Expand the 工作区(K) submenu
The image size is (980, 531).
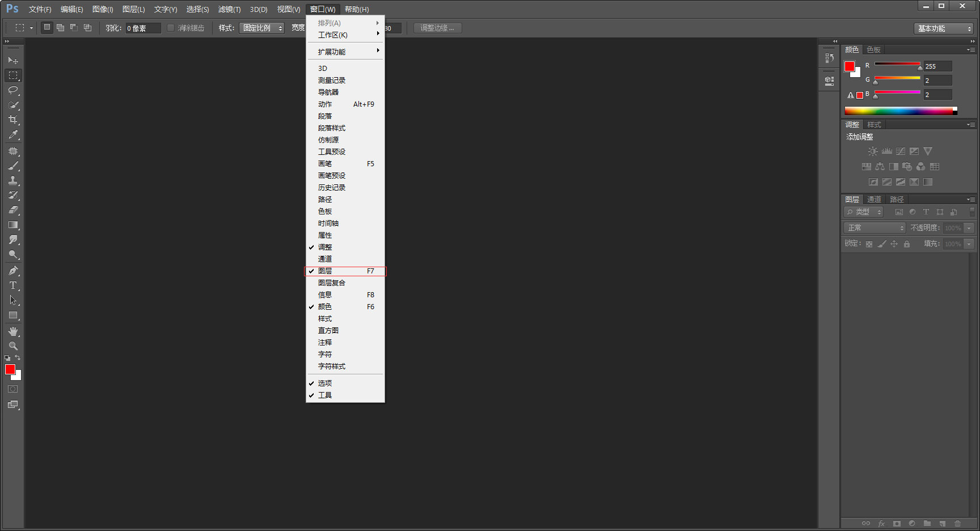click(345, 35)
